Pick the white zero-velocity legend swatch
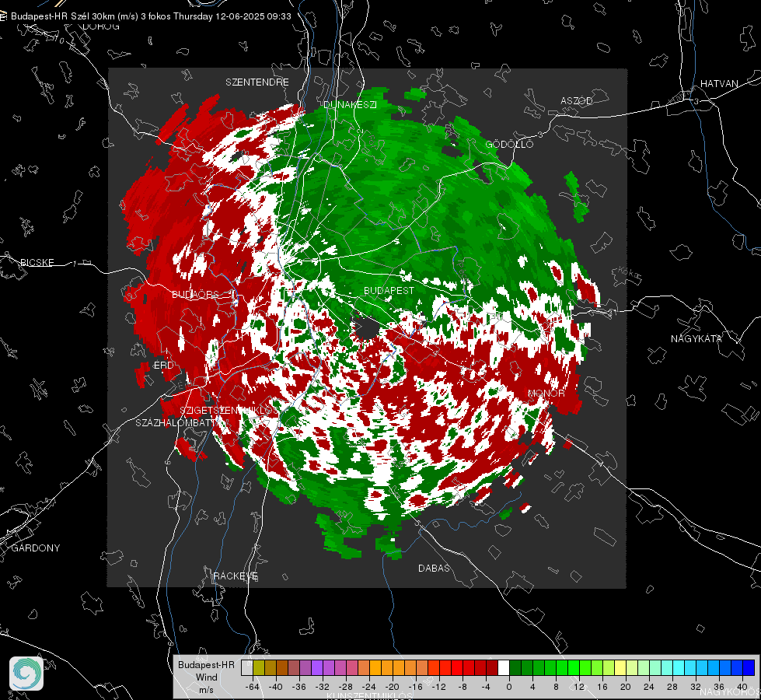The height and width of the screenshot is (700, 761). point(504,668)
